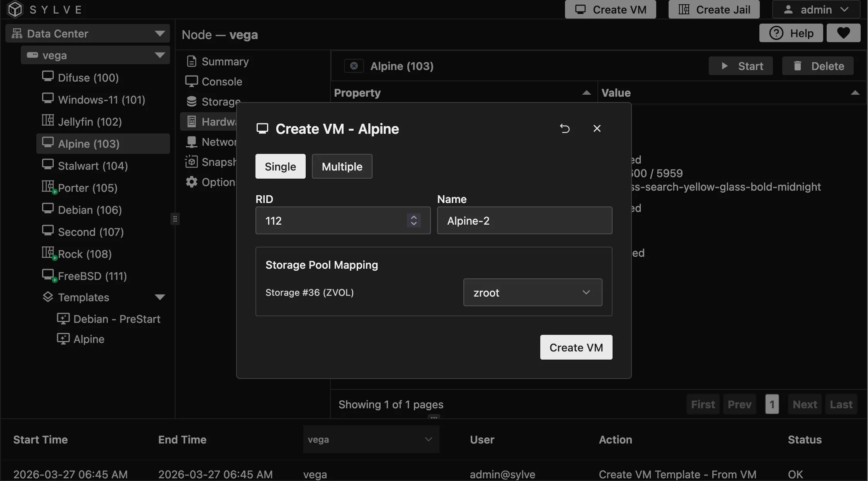The image size is (868, 481).
Task: Open the Options settings icon
Action: point(191,182)
